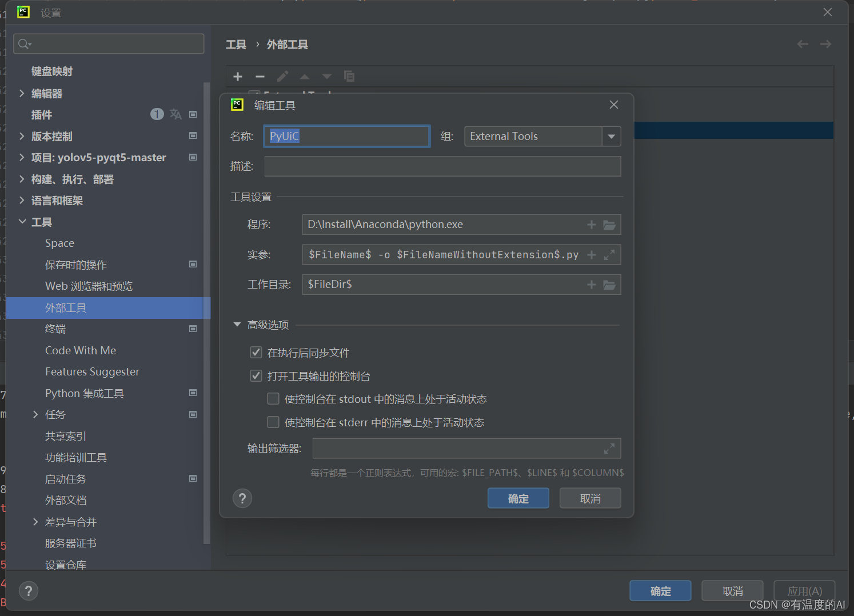Focus the 输出筛选器 input field
The image size is (854, 616).
pyautogui.click(x=466, y=449)
